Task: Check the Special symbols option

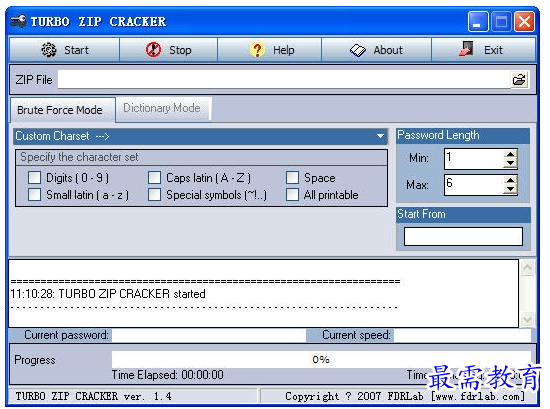Action: coord(154,194)
